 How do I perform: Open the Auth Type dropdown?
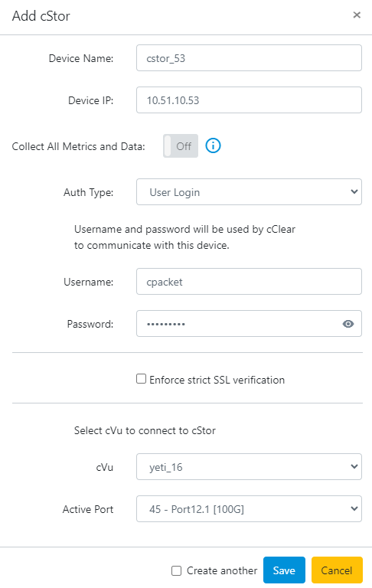249,192
